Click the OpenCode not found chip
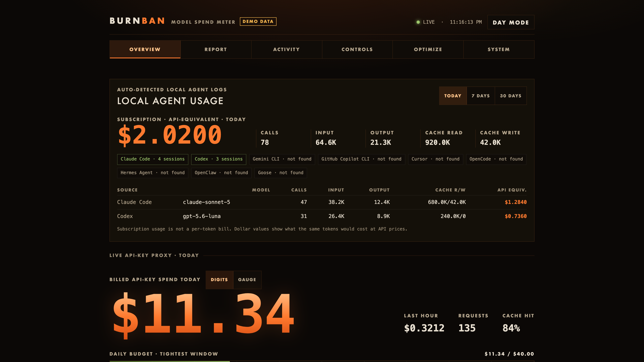 pyautogui.click(x=496, y=159)
